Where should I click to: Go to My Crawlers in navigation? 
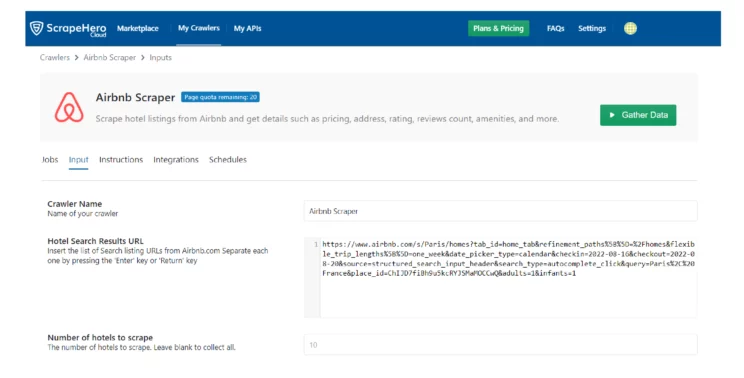199,28
